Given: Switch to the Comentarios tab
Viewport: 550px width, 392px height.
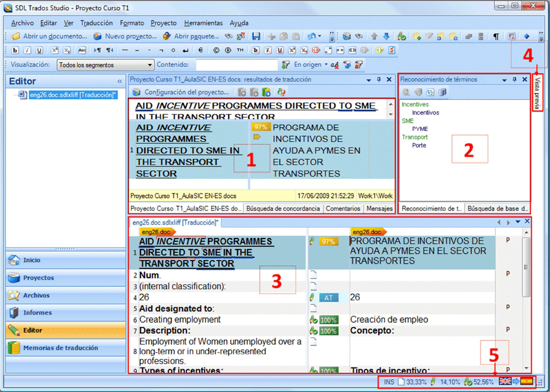Looking at the screenshot, I should point(343,209).
